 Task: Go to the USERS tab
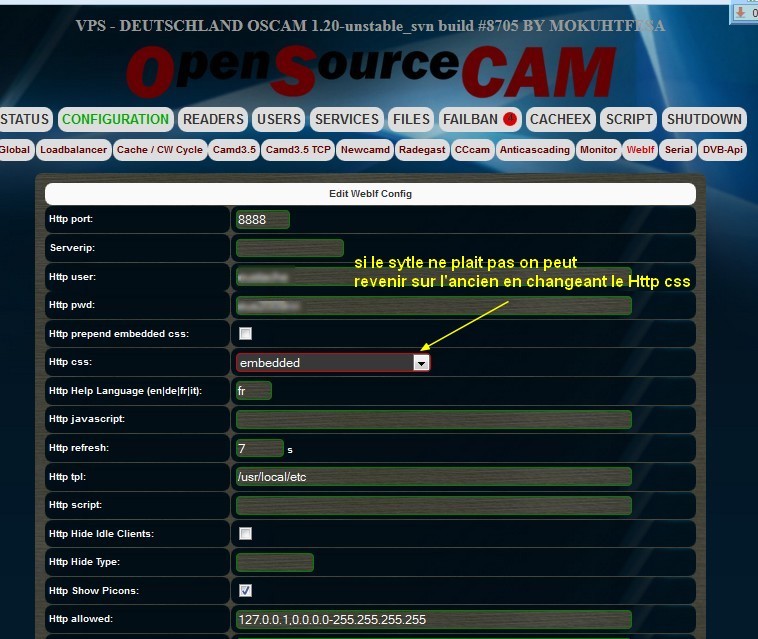(278, 119)
